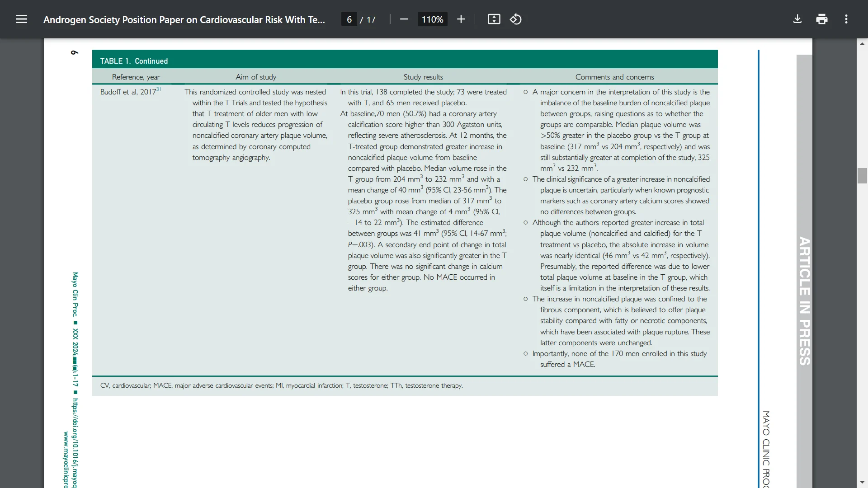
Task: Open the sidebar hamburger menu
Action: 22,19
